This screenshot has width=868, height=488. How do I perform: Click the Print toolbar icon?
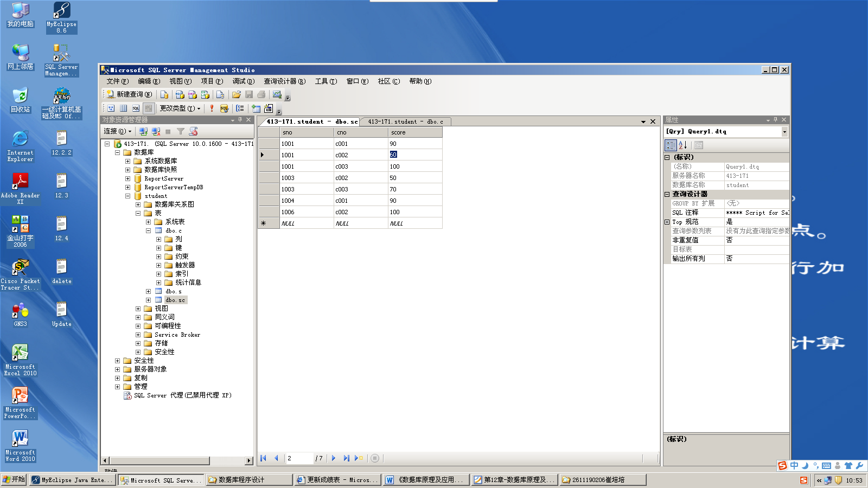tap(261, 94)
